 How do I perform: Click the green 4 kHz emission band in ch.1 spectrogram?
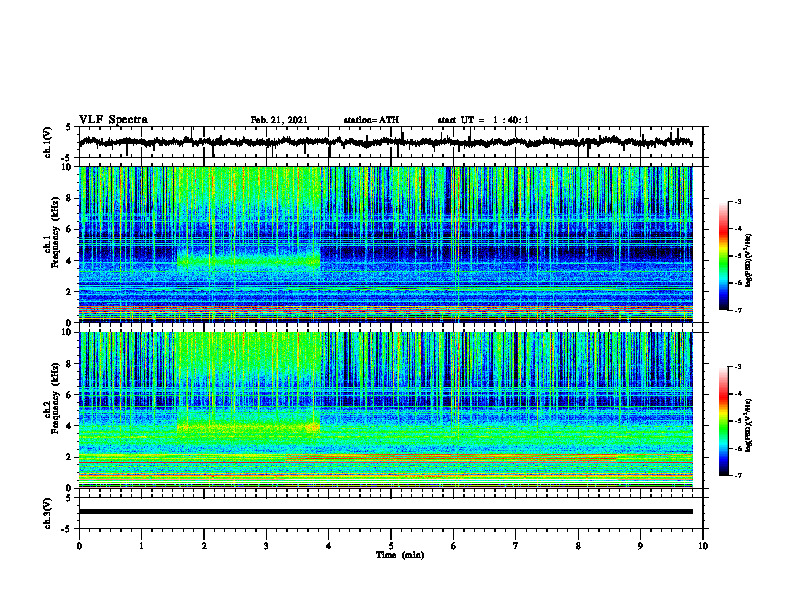coord(249,262)
